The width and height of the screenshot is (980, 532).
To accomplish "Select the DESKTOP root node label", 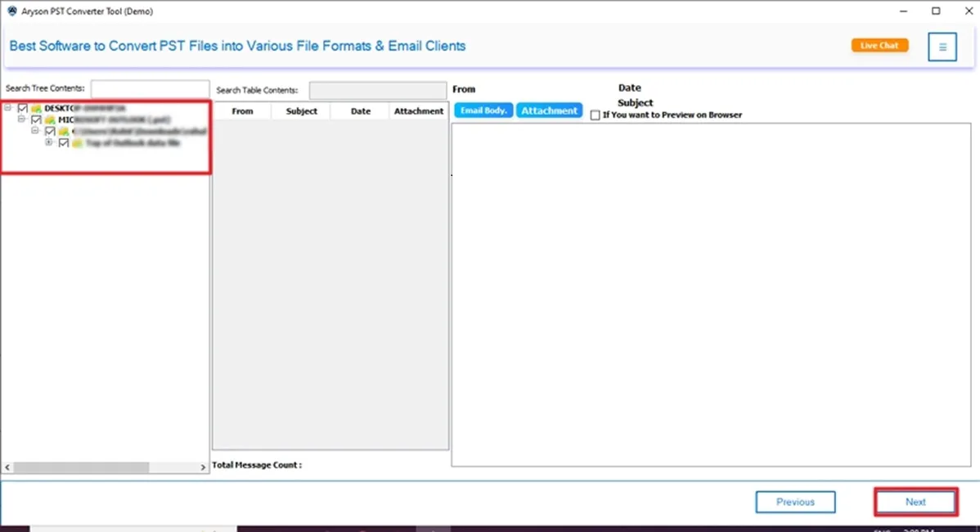I will tap(84, 109).
